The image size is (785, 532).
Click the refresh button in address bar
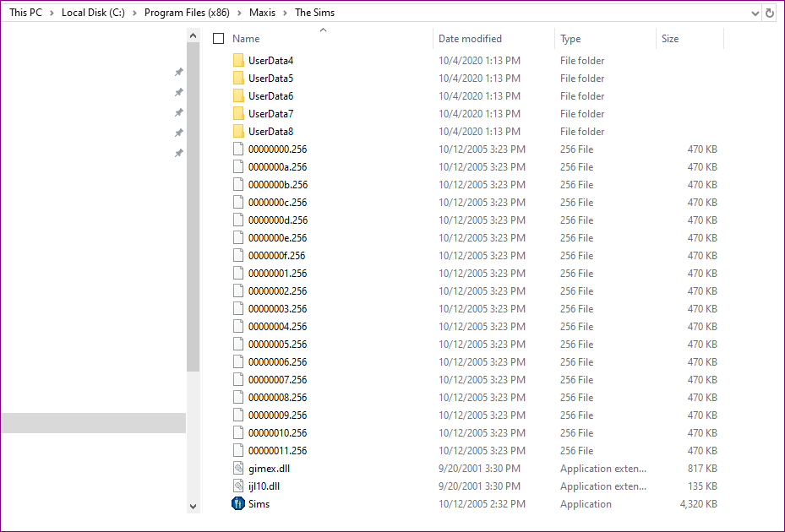pyautogui.click(x=770, y=13)
